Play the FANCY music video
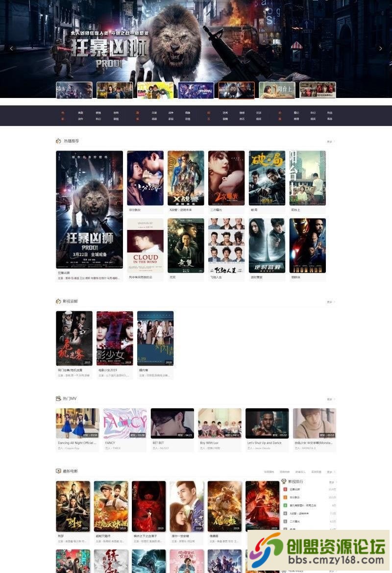The height and width of the screenshot is (573, 392). (x=125, y=423)
